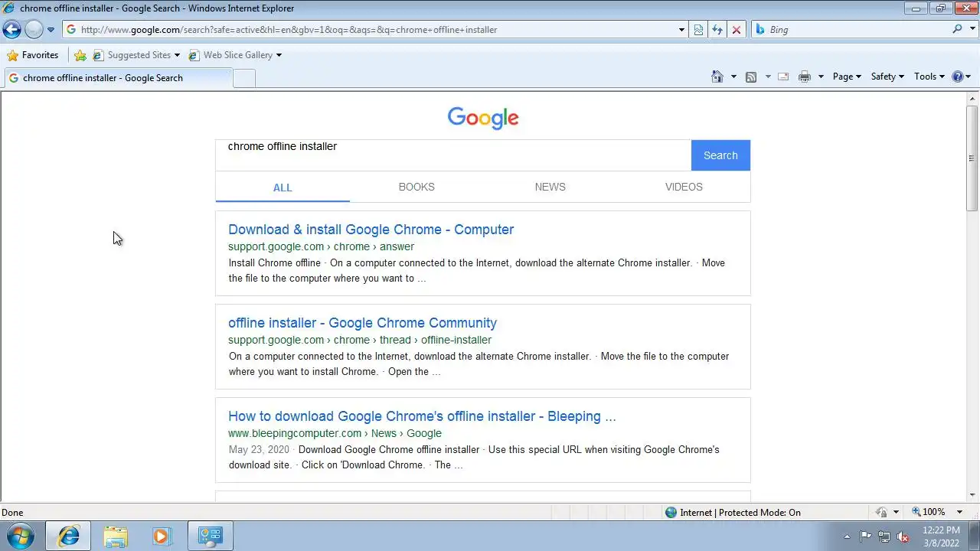The width and height of the screenshot is (980, 551).
Task: Click support.google.com › chrome › answer URL text
Action: pyautogui.click(x=321, y=246)
